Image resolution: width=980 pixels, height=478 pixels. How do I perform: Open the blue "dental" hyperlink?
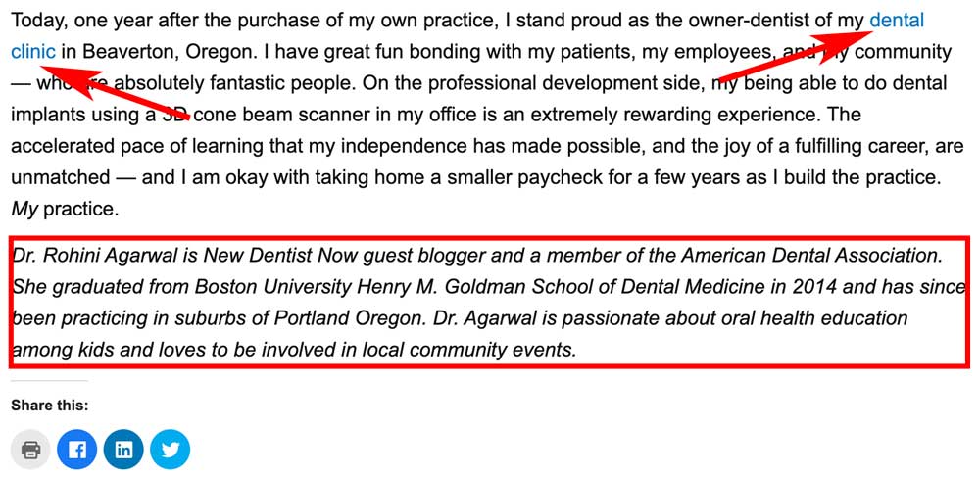(896, 20)
